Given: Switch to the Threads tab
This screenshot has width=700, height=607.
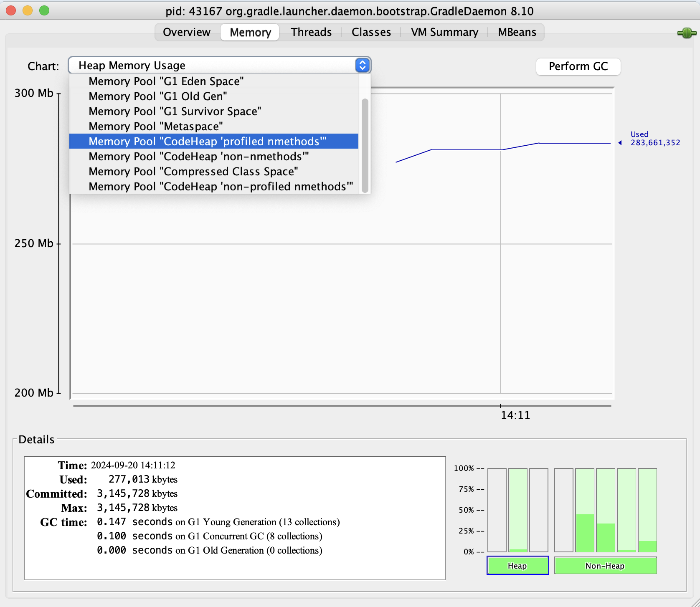Looking at the screenshot, I should pyautogui.click(x=311, y=32).
